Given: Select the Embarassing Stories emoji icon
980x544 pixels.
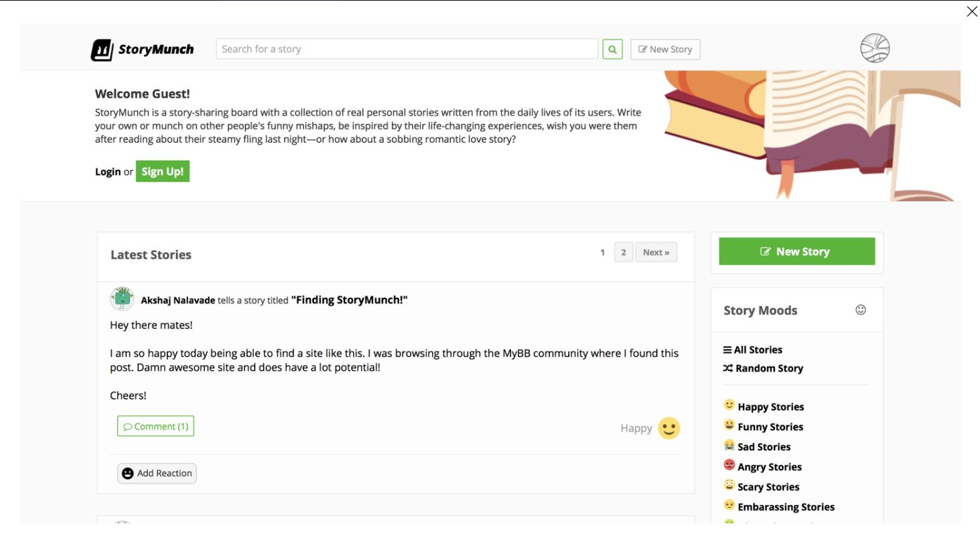Looking at the screenshot, I should pos(728,506).
